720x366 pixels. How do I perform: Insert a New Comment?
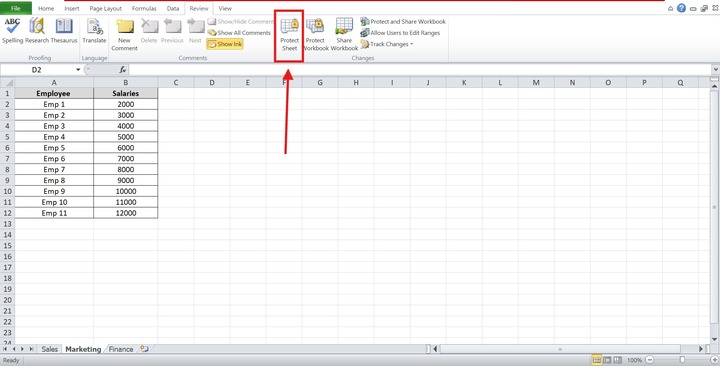click(124, 34)
